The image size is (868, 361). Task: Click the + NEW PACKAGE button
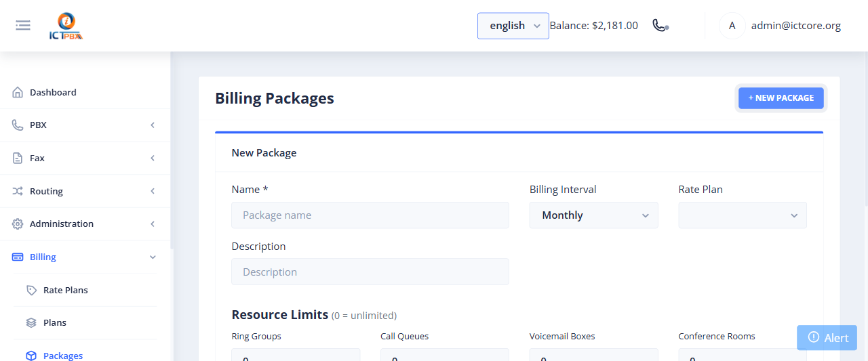point(781,98)
